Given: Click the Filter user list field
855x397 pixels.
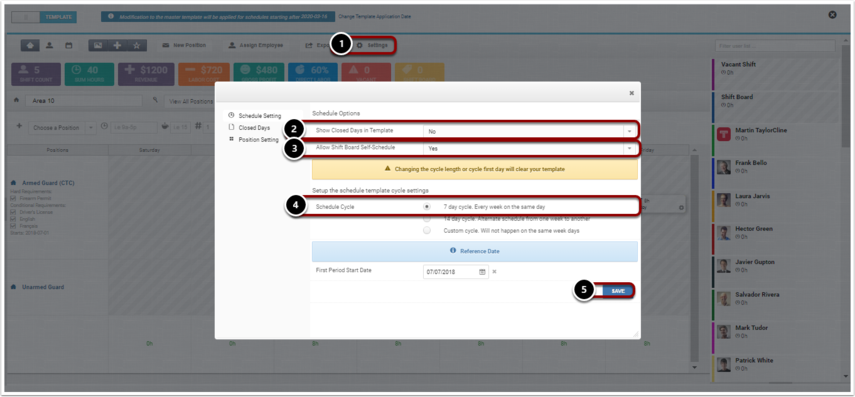Looking at the screenshot, I should click(x=775, y=46).
